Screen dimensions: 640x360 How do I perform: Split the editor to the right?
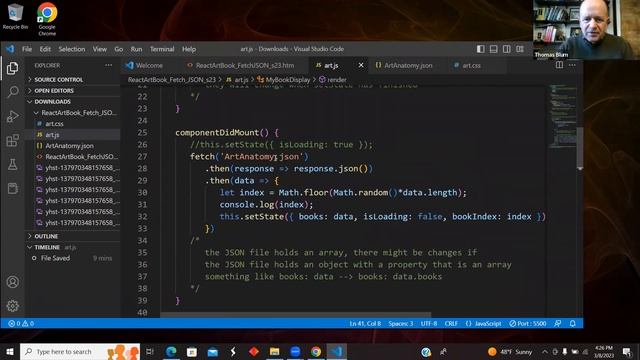pyautogui.click(x=559, y=65)
